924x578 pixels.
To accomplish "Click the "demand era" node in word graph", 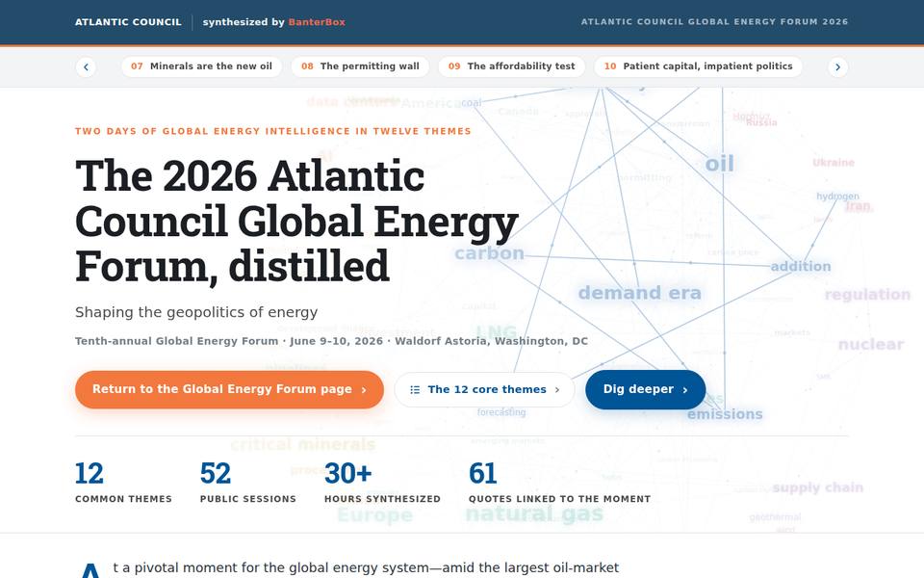I will point(640,293).
